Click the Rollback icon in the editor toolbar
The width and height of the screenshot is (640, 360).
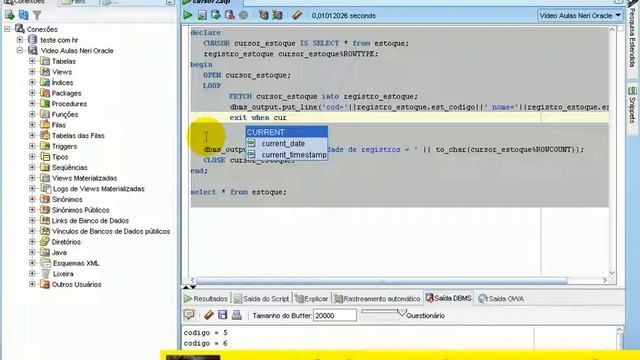coord(229,16)
